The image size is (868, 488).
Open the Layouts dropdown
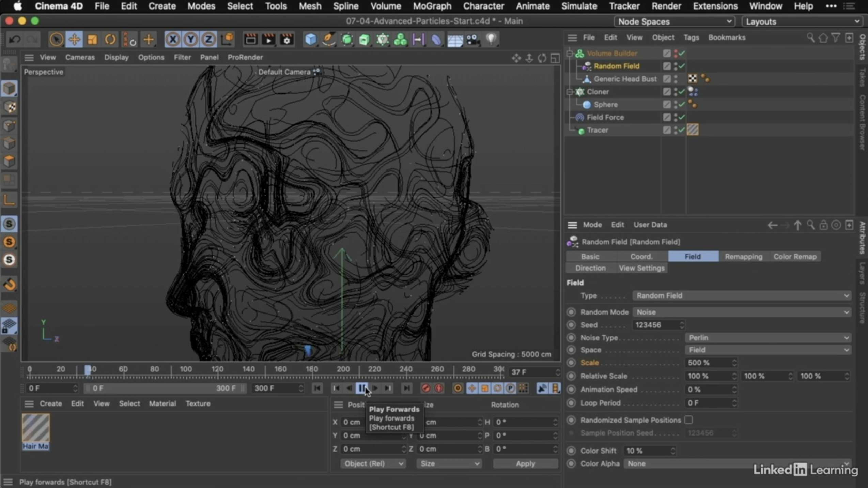tap(801, 21)
